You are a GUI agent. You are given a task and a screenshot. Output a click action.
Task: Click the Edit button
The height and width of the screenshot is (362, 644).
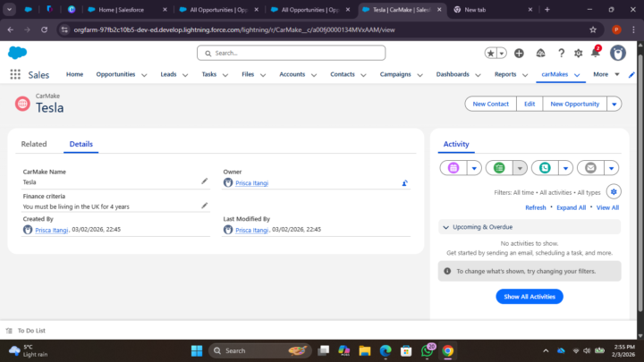[x=530, y=104]
